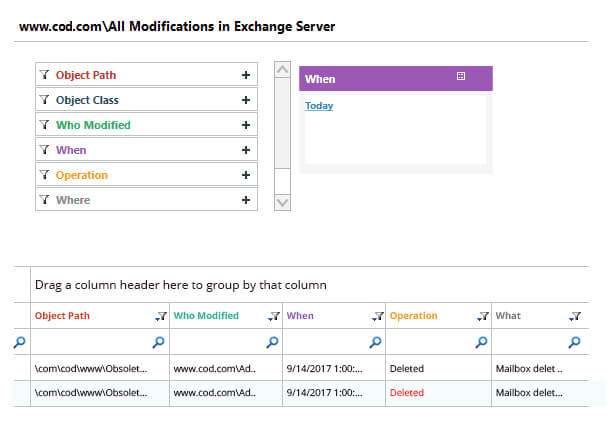Sort by the Who Modified column header
Screen dimensions: 612x430
pyautogui.click(x=207, y=316)
